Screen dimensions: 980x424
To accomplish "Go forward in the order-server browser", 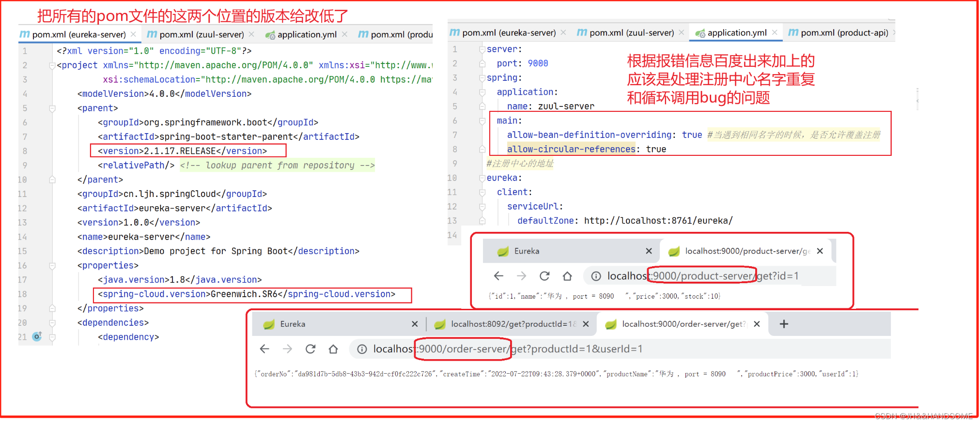I will 287,349.
